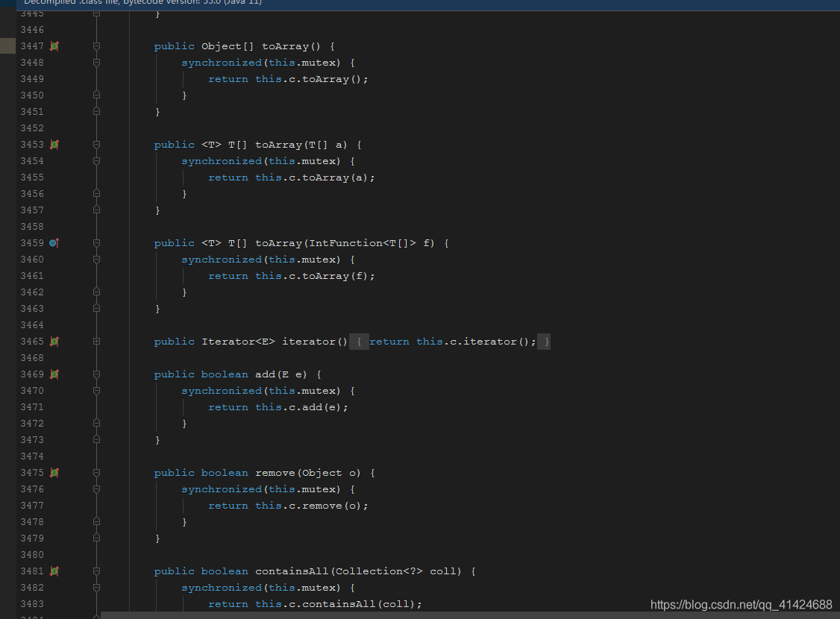Click 'IntFunction<T[]>' parameter type
Viewport: 840px width, 619px height.
click(362, 244)
